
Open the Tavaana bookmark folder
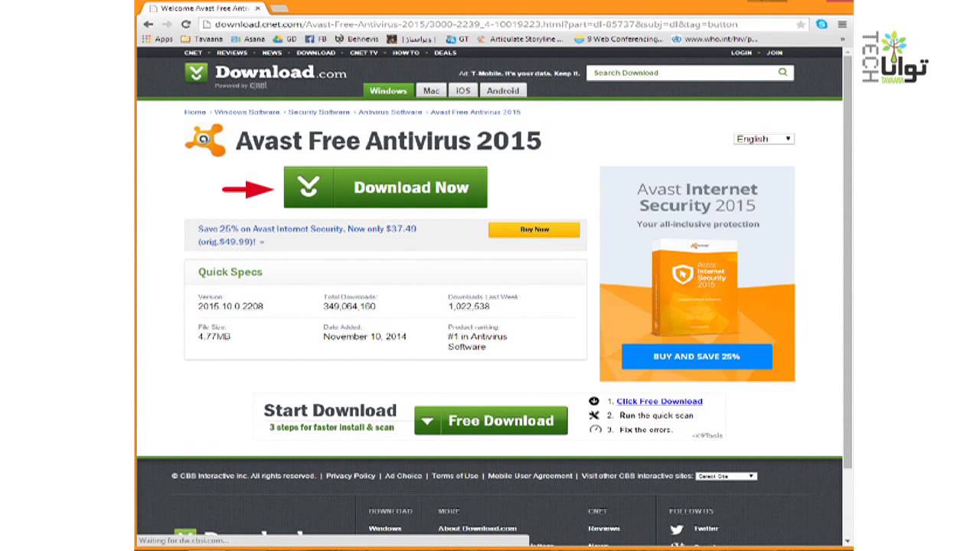point(202,39)
